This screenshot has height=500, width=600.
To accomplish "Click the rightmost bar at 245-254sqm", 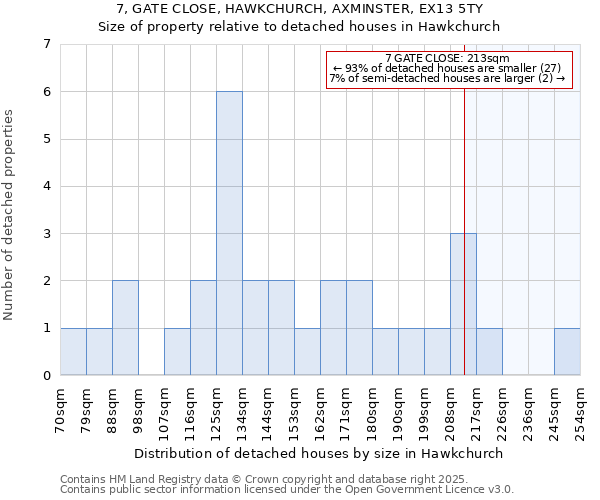I will point(567,351).
